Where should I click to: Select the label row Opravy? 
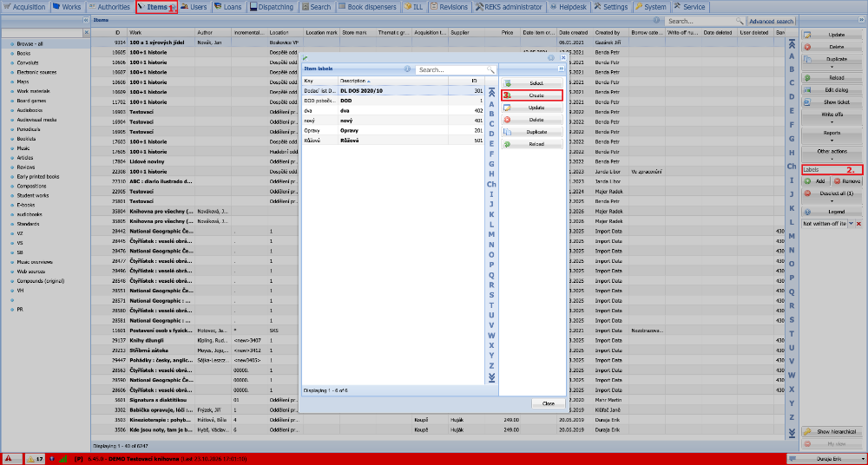tap(392, 131)
